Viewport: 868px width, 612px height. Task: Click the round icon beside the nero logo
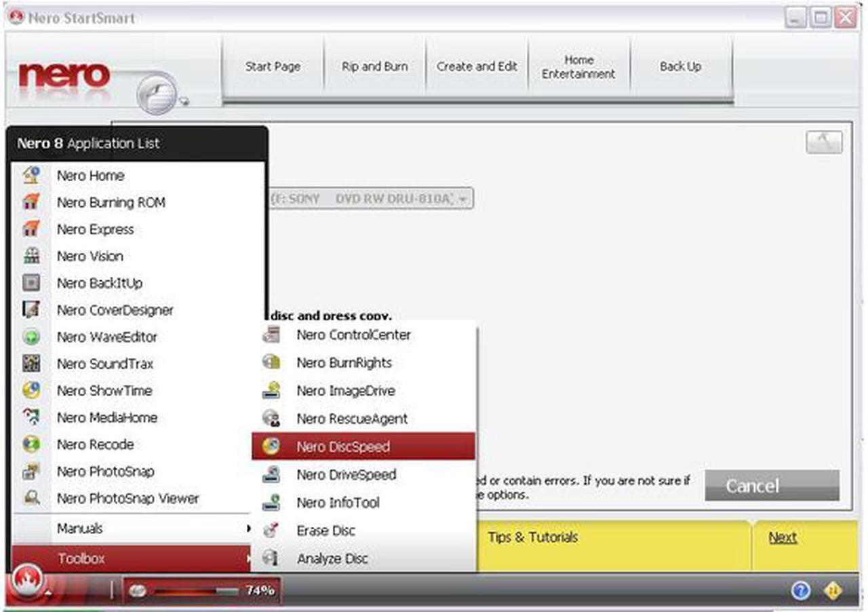(x=157, y=92)
